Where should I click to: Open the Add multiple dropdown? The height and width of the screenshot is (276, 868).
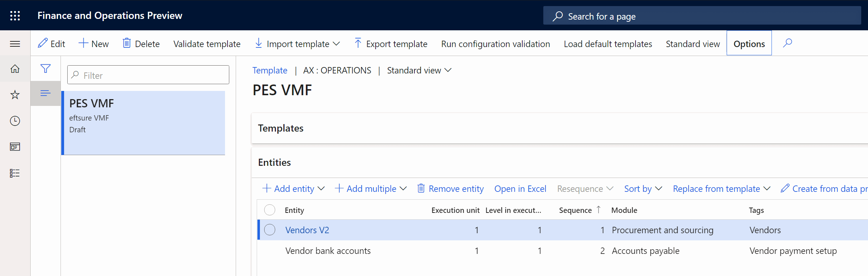(x=371, y=189)
